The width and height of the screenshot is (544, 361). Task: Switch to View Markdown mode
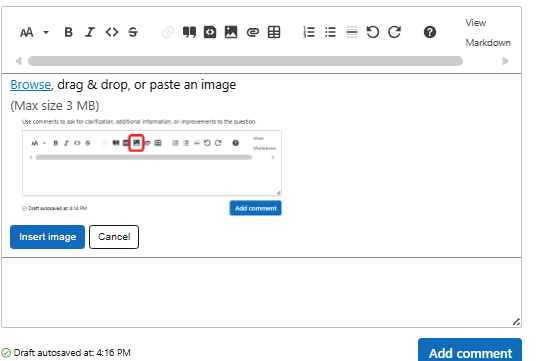point(488,33)
